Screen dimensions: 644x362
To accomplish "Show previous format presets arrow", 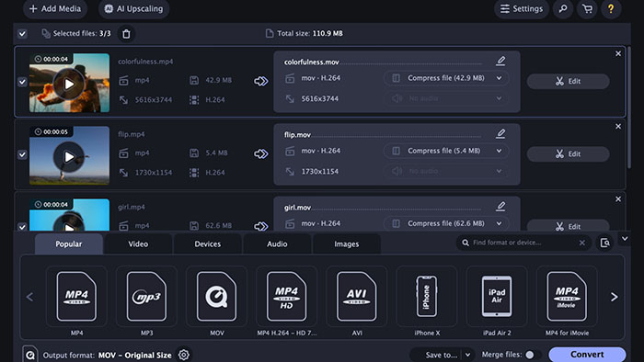I will [x=29, y=297].
